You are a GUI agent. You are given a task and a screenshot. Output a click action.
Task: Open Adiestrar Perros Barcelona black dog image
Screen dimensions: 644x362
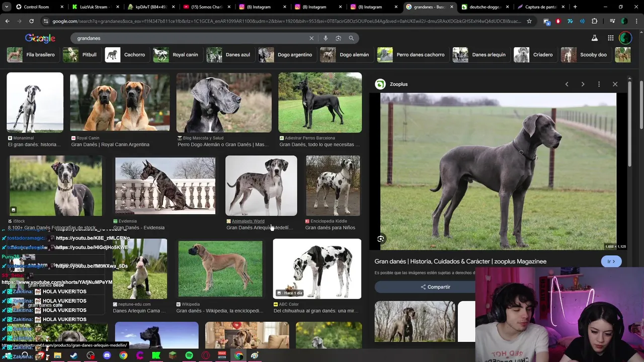click(320, 103)
